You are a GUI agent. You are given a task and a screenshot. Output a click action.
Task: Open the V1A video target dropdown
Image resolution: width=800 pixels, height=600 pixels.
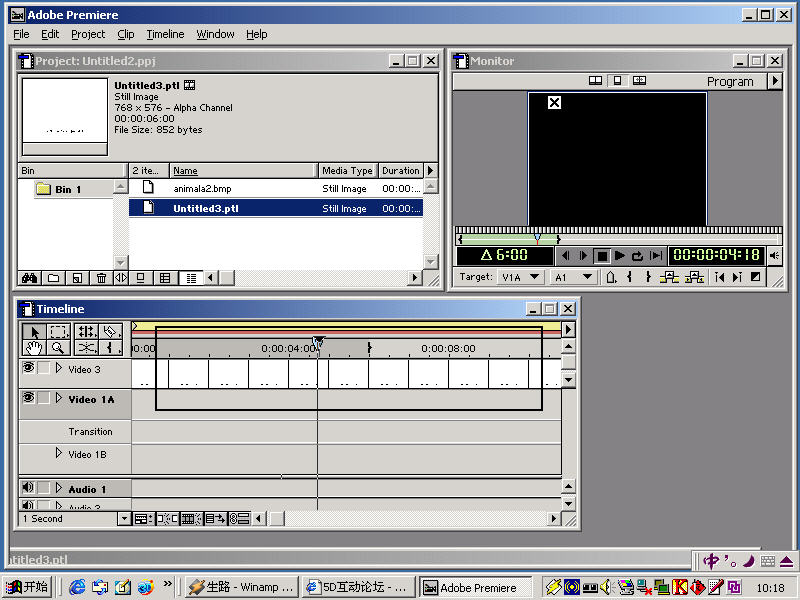click(520, 277)
